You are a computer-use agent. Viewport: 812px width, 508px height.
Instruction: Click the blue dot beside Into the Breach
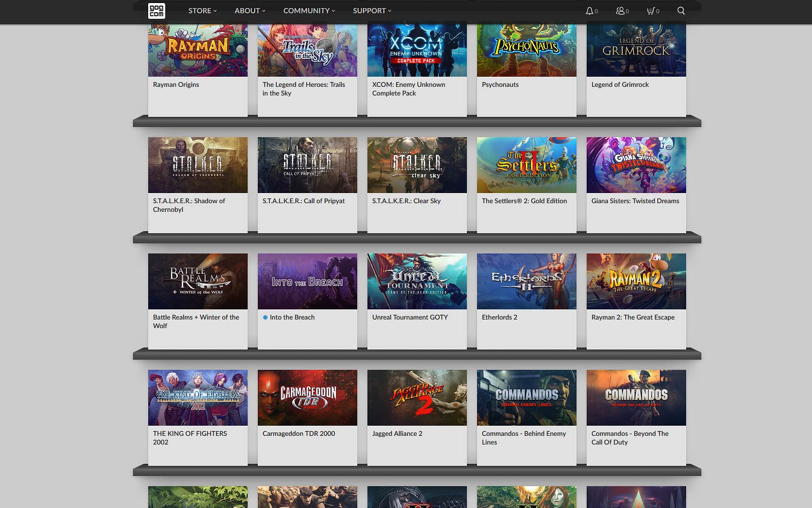(265, 317)
